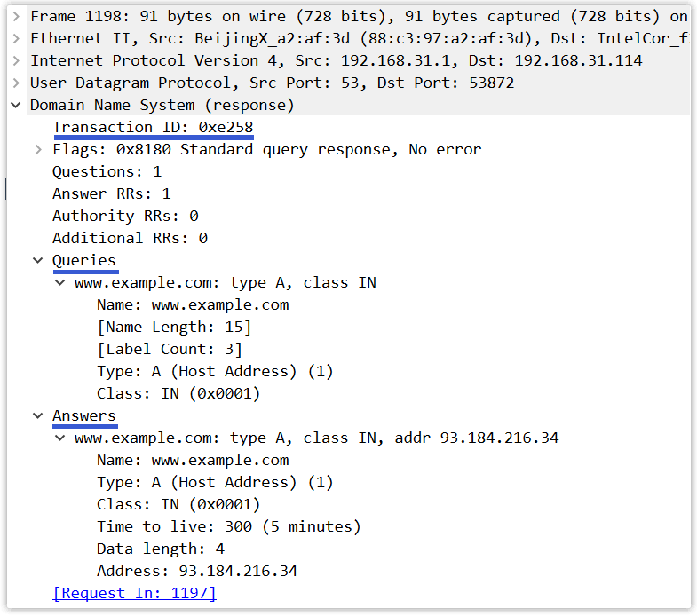The image size is (697, 616).
Task: Collapse the www.example.com answer record
Action: click(x=60, y=438)
